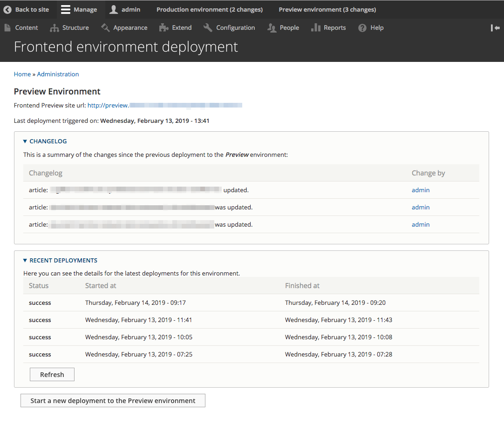Click the Configuration wrench icon
Image resolution: width=504 pixels, height=424 pixels.
208,28
